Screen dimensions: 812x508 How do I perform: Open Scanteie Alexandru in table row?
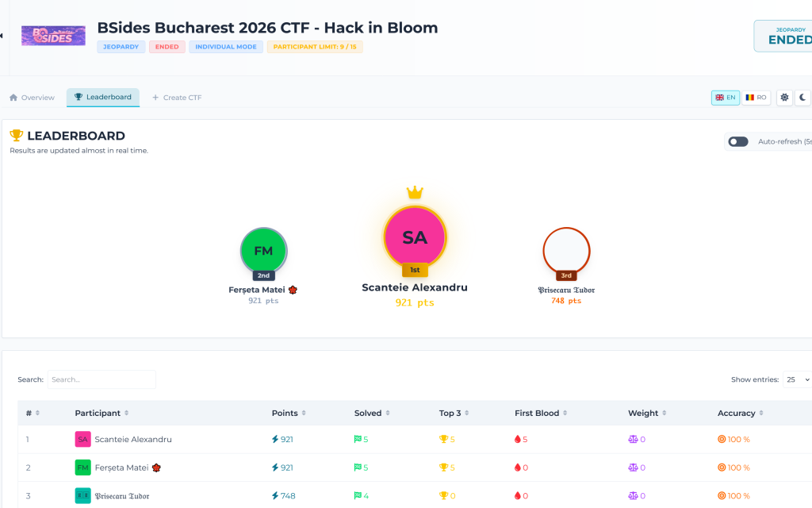[x=132, y=439]
